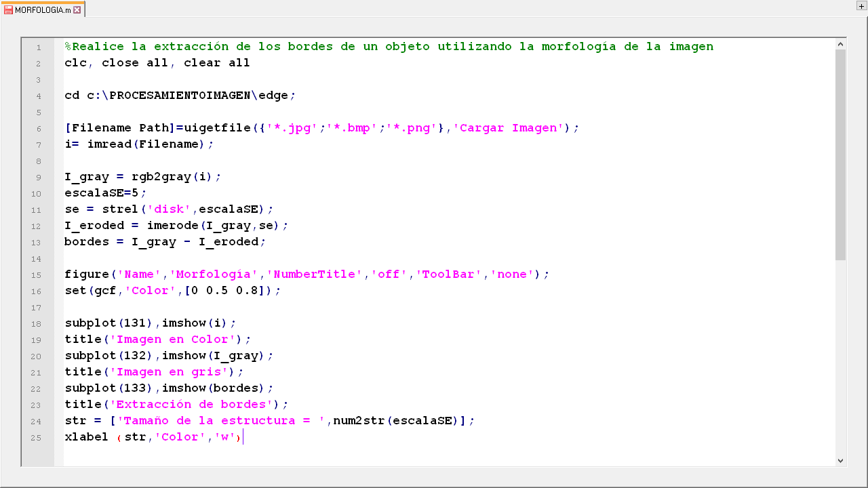Viewport: 868px width, 488px height.
Task: Click line number 13 in the margin
Action: click(x=37, y=243)
